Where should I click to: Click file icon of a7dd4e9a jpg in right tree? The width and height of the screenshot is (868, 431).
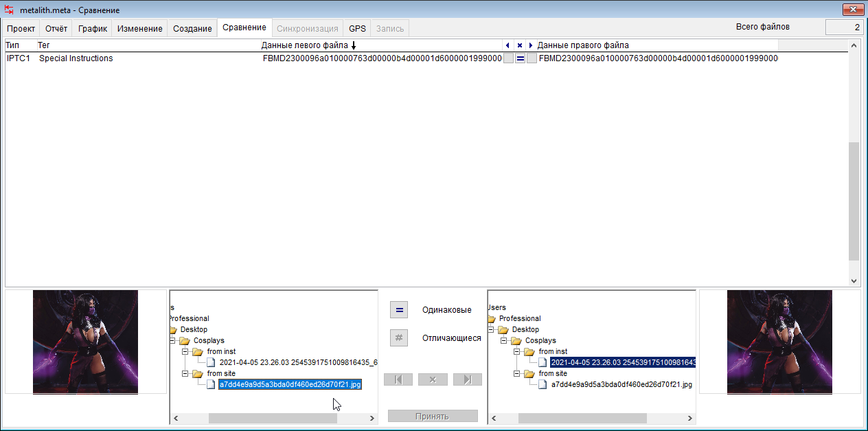click(543, 385)
